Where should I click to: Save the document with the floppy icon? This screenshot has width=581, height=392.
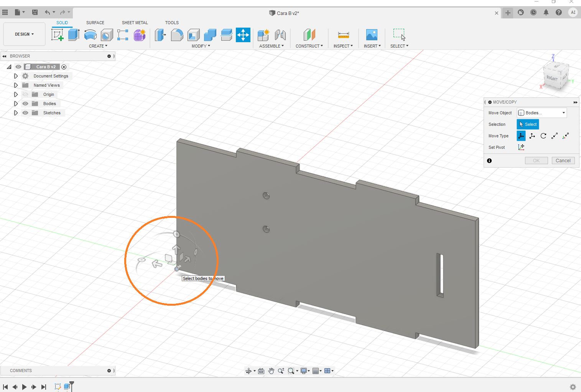tap(35, 12)
